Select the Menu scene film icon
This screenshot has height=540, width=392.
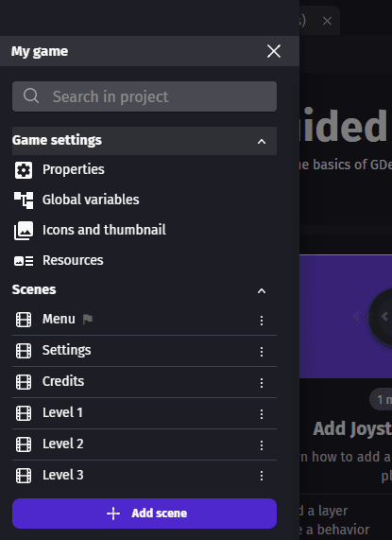tap(24, 320)
